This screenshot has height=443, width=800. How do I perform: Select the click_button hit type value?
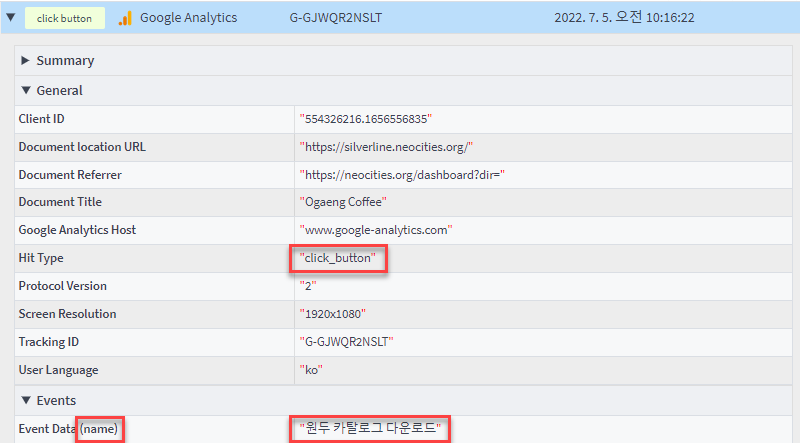[338, 258]
